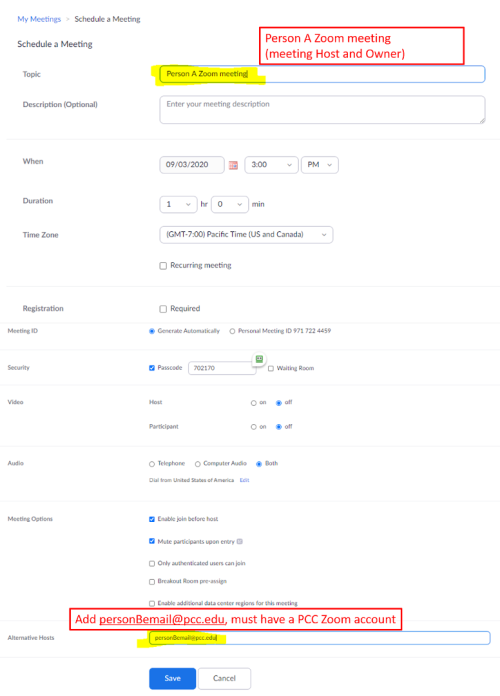Select Generate Automatically meeting ID

coord(152,331)
